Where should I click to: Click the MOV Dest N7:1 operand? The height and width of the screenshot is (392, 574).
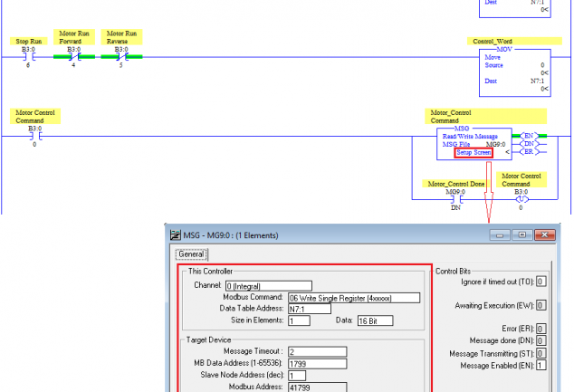click(537, 81)
